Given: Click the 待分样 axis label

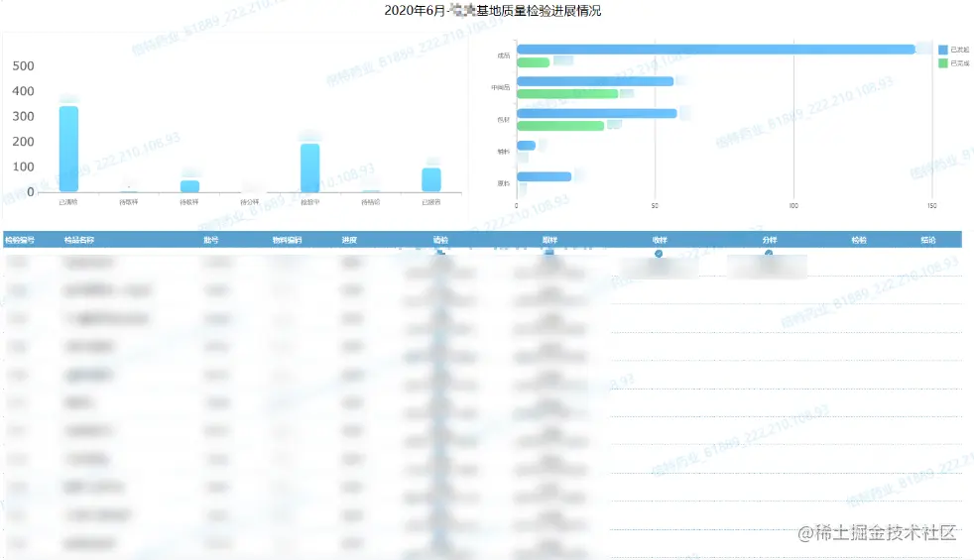Looking at the screenshot, I should coord(250,202).
